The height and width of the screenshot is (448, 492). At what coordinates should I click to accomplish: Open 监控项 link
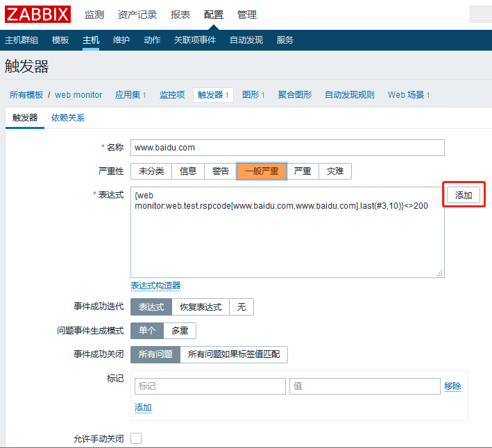point(172,95)
